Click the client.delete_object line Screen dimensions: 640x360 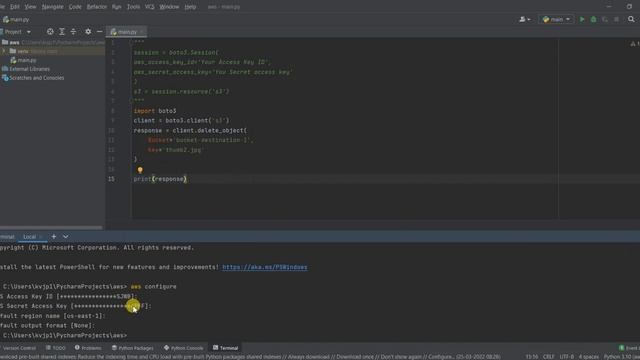point(190,130)
